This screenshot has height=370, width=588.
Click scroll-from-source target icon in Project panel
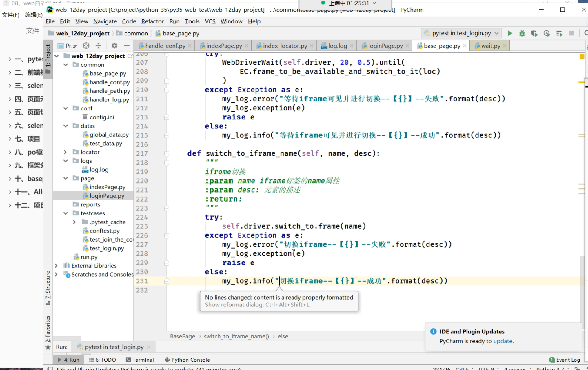pyautogui.click(x=86, y=46)
